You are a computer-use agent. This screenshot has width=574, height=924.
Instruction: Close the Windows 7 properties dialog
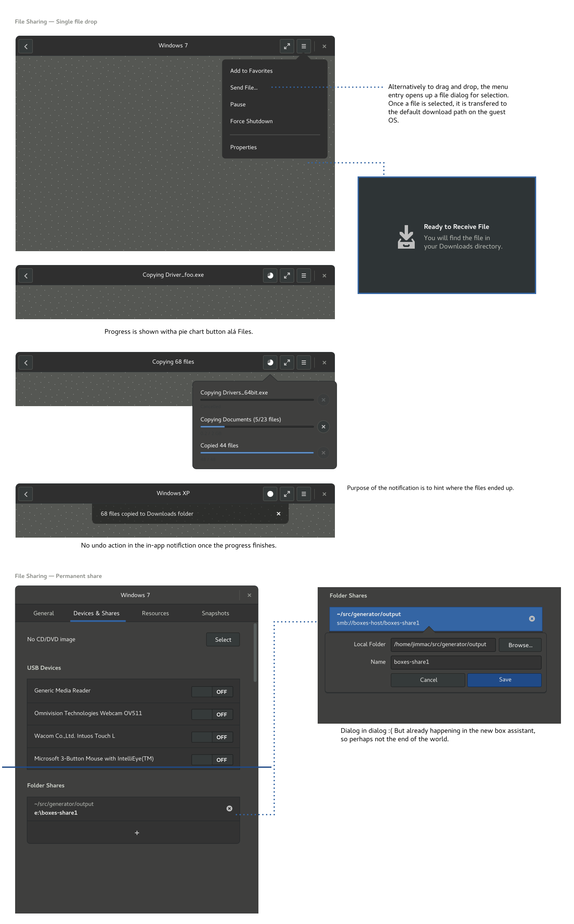click(x=250, y=595)
